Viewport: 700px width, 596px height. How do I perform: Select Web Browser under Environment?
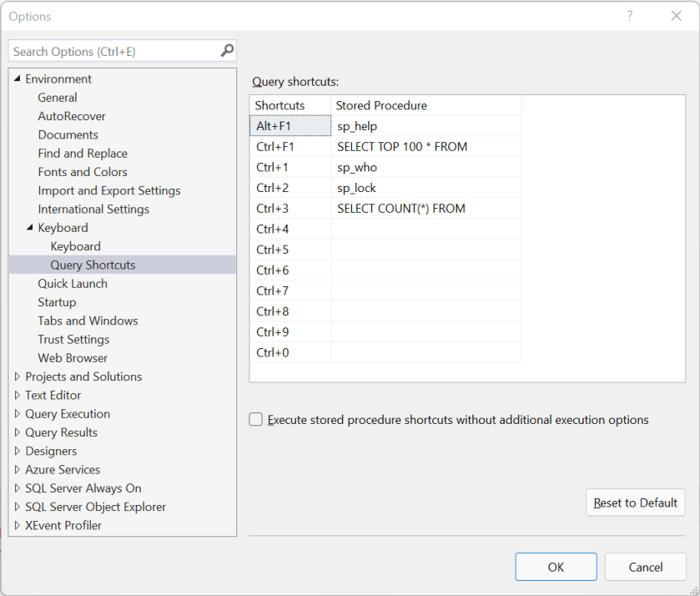tap(74, 357)
